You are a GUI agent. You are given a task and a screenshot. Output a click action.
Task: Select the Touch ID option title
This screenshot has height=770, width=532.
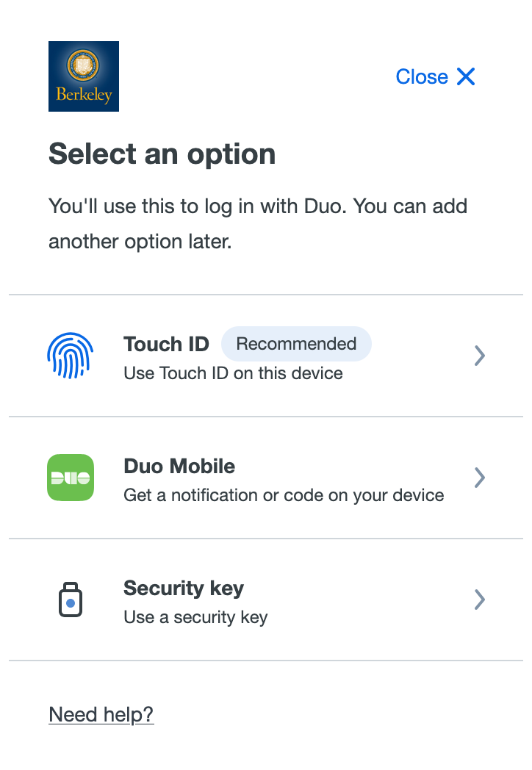tap(167, 344)
